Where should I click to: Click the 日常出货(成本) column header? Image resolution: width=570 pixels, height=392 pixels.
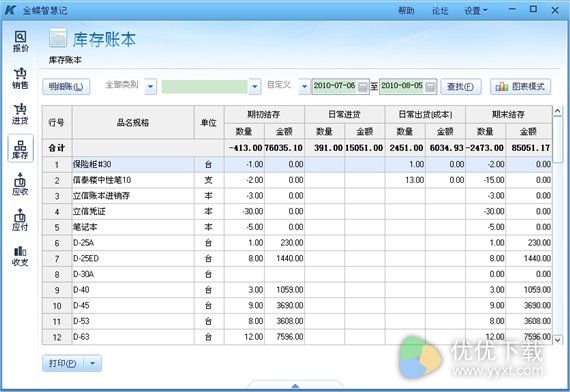click(425, 114)
